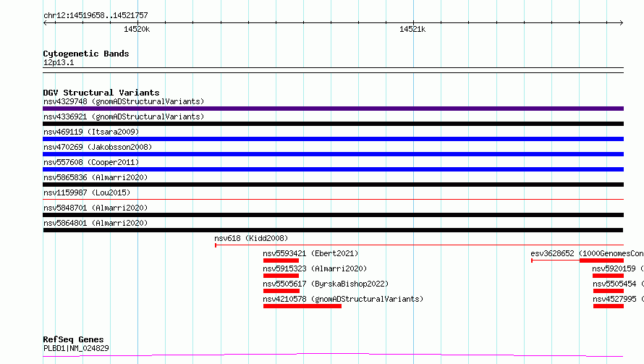Click the black bar under nsv5864801
Image resolution: width=644 pixels, height=364 pixels.
[333, 230]
